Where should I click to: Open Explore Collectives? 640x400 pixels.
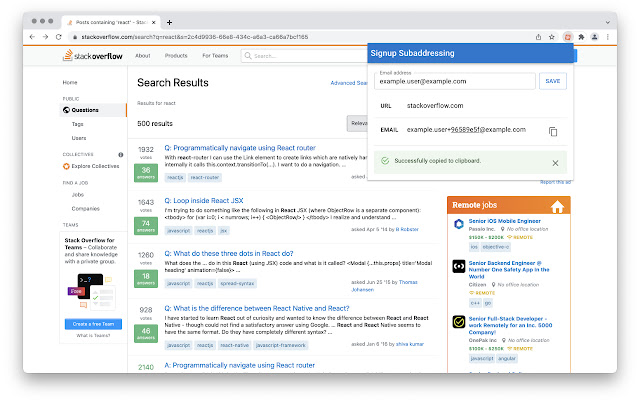pos(91,166)
